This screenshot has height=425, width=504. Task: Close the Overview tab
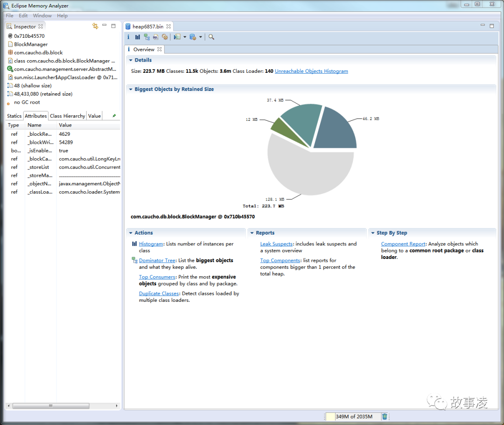click(160, 49)
